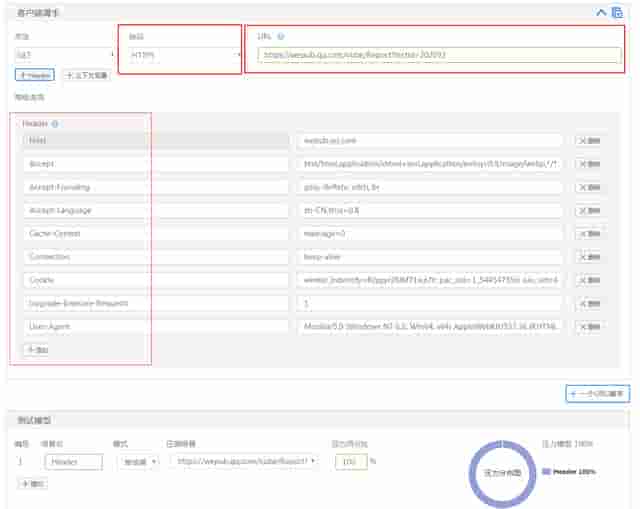640x509 pixels.
Task: Click the add button right of + Header
Action: point(87,75)
